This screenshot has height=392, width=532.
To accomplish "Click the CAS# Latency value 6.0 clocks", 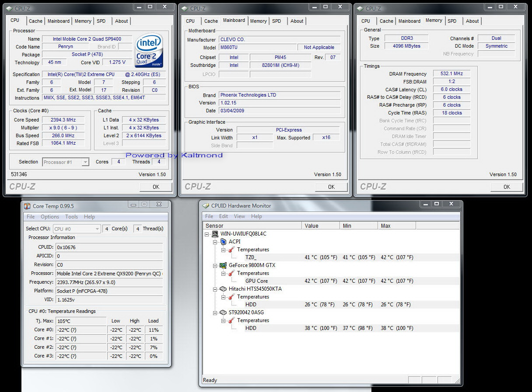I will click(451, 90).
